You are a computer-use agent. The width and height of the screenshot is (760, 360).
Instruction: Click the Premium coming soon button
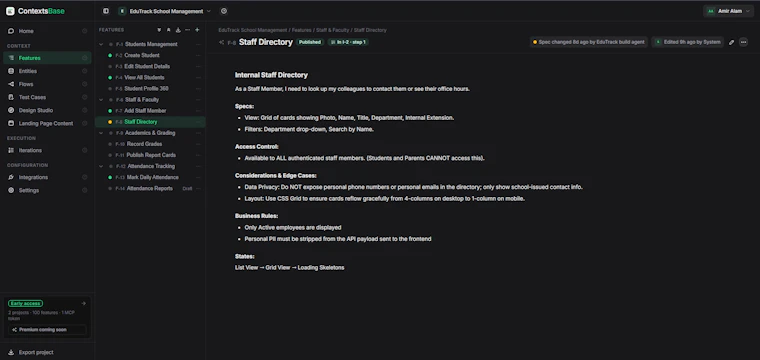47,329
